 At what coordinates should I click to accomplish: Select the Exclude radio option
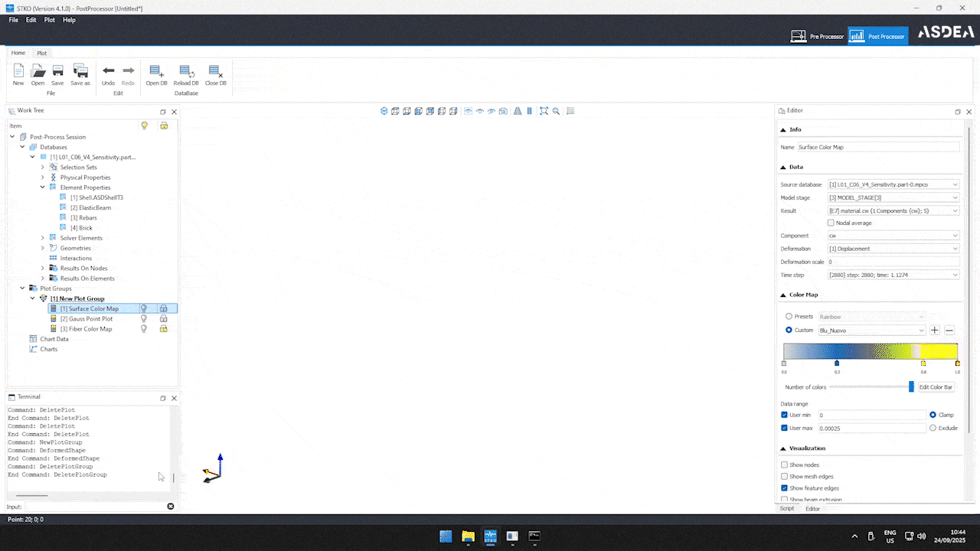click(x=933, y=428)
